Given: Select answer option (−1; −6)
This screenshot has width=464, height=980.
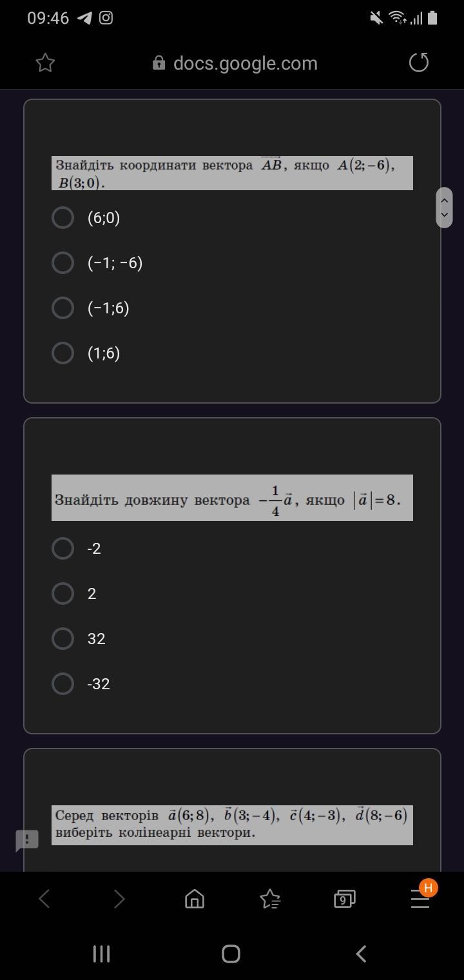Looking at the screenshot, I should point(63,263).
